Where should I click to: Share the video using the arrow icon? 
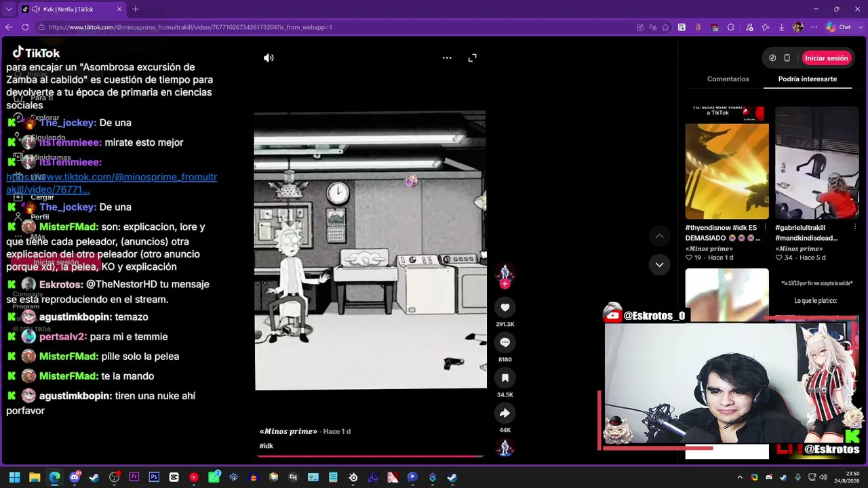point(505,413)
